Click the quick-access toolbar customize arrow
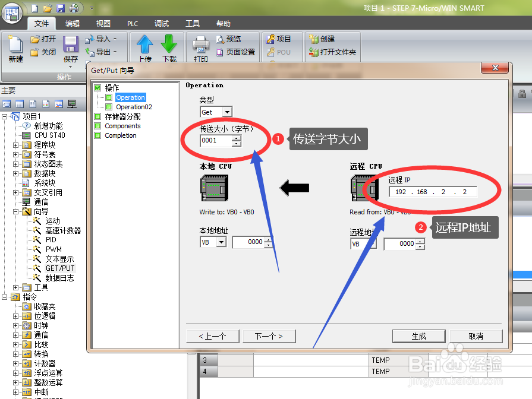The height and width of the screenshot is (399, 532). (92, 8)
